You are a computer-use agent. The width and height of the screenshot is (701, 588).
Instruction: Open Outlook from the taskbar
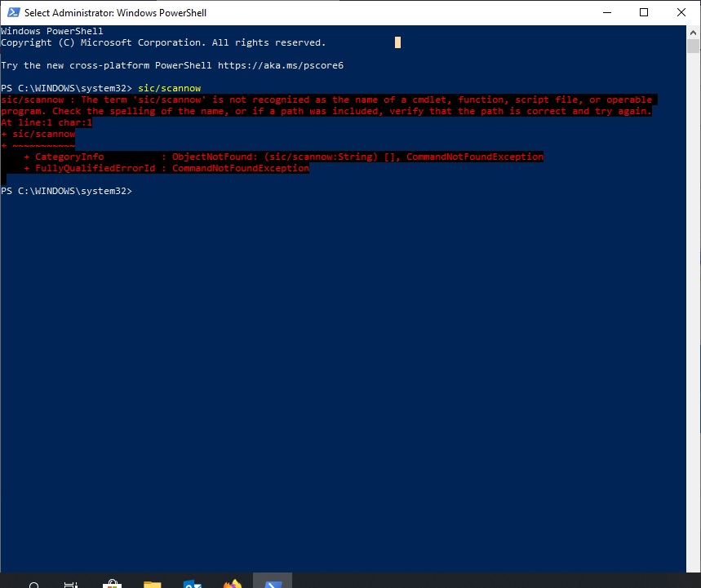click(x=193, y=584)
